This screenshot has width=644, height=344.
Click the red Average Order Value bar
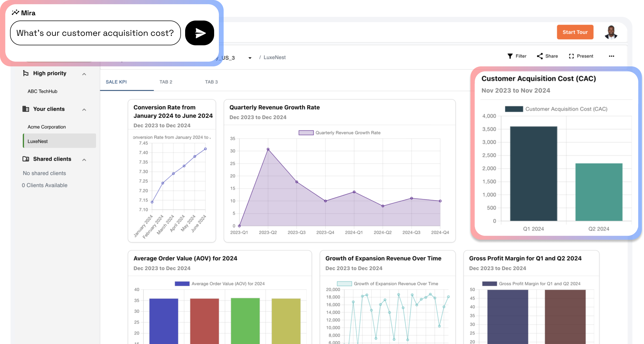(204, 321)
